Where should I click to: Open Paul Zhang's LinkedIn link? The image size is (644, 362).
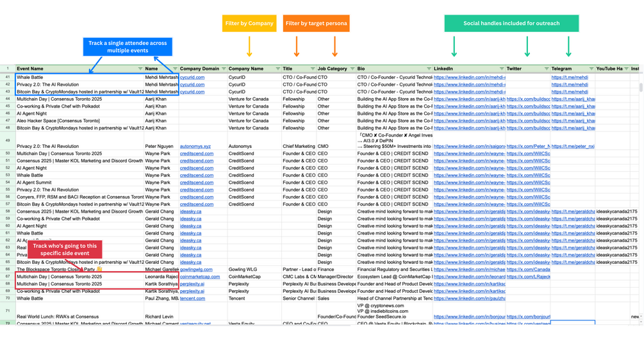(470, 299)
